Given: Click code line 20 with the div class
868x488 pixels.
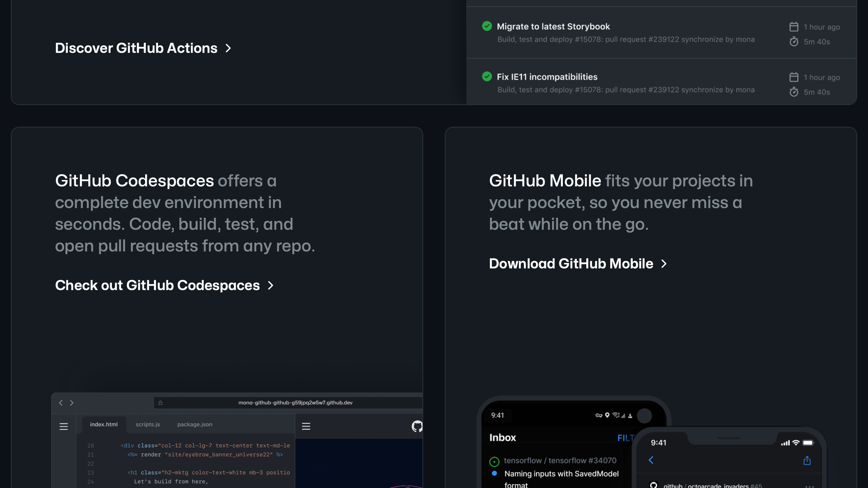Looking at the screenshot, I should [x=205, y=446].
